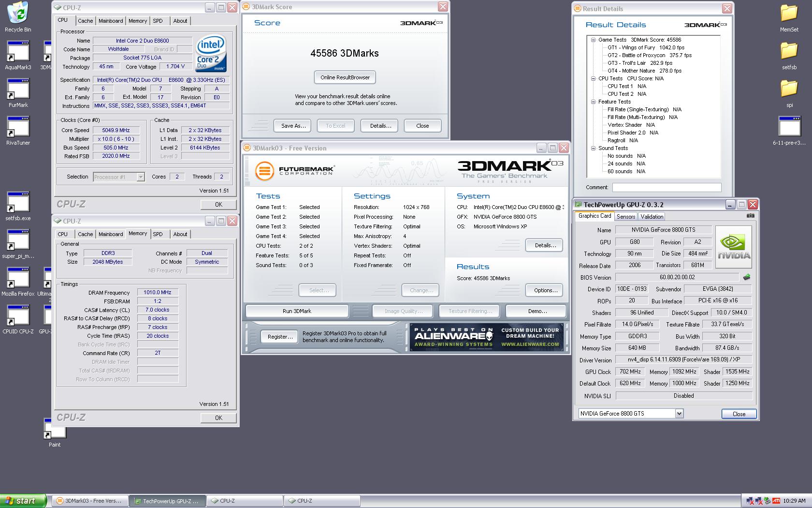Click the TechPowerUp GPU-Z title bar icon
Image resolution: width=812 pixels, height=508 pixels.
tap(578, 205)
